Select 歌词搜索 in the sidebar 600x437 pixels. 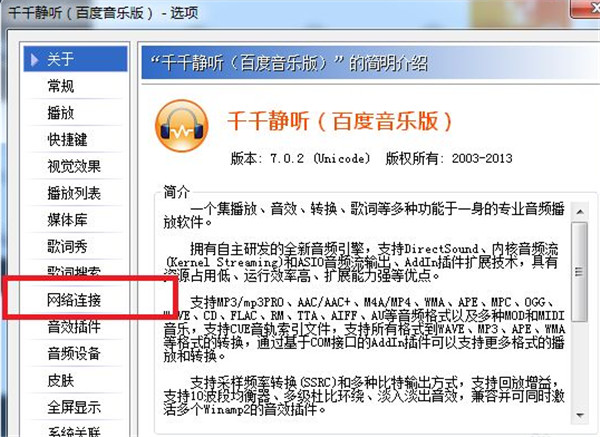[75, 271]
